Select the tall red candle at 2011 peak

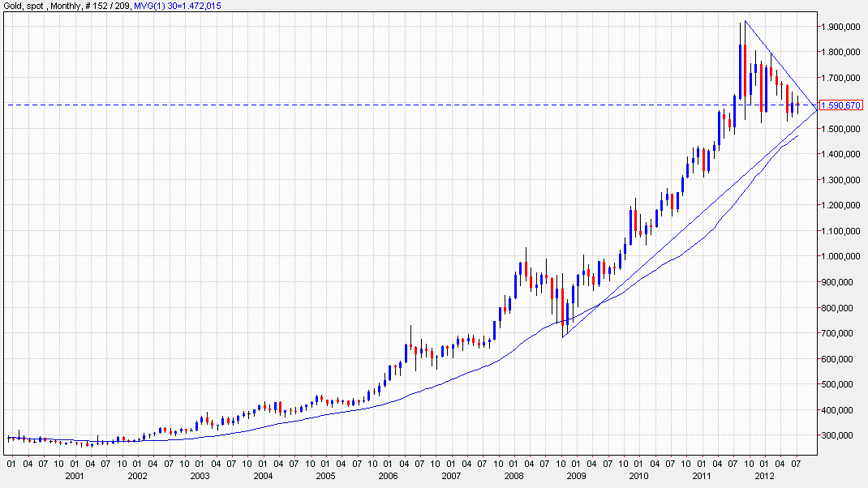[744, 71]
